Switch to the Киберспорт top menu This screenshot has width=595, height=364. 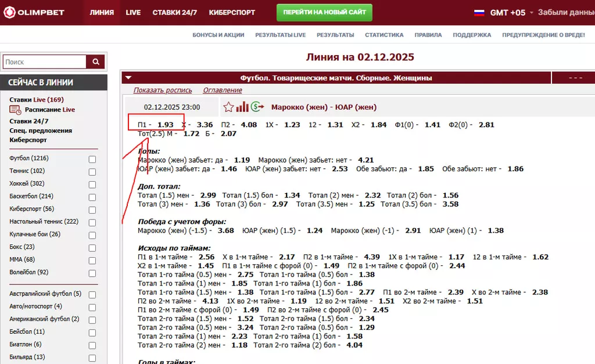(x=232, y=12)
